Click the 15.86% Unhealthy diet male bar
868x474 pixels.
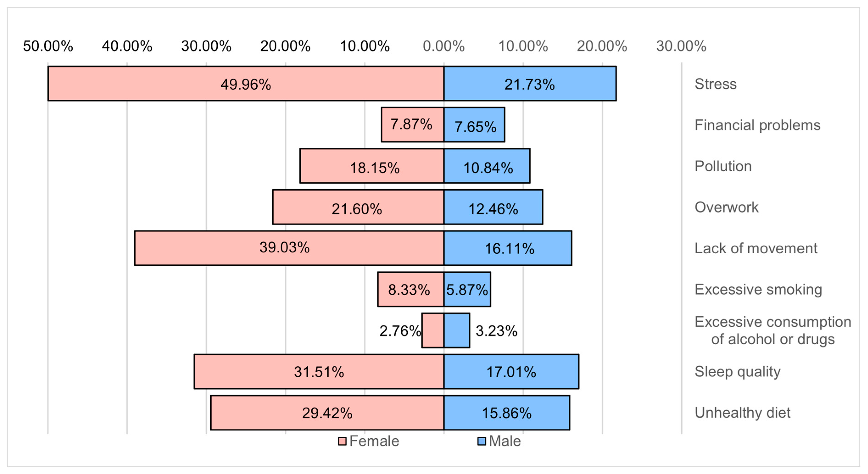(x=506, y=413)
